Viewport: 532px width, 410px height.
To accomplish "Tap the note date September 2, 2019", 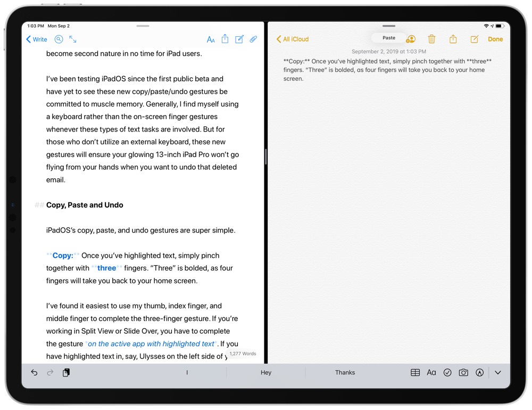I will point(389,51).
